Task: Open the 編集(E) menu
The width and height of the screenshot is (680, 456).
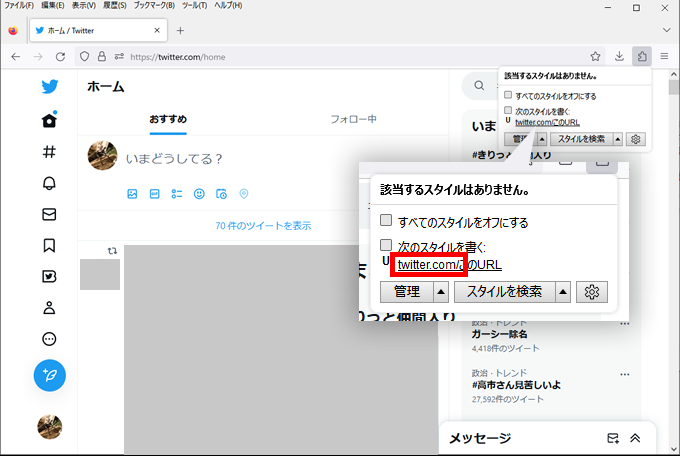Action: [x=53, y=6]
